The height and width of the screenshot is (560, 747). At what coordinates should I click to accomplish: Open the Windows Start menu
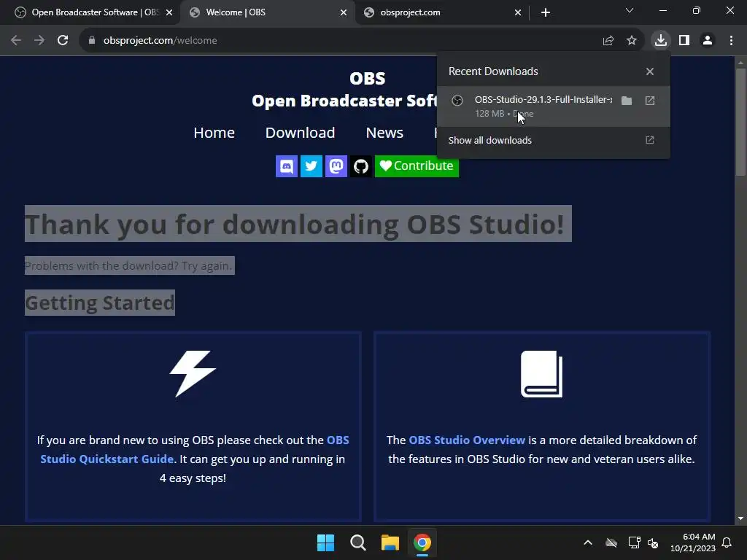tap(325, 542)
